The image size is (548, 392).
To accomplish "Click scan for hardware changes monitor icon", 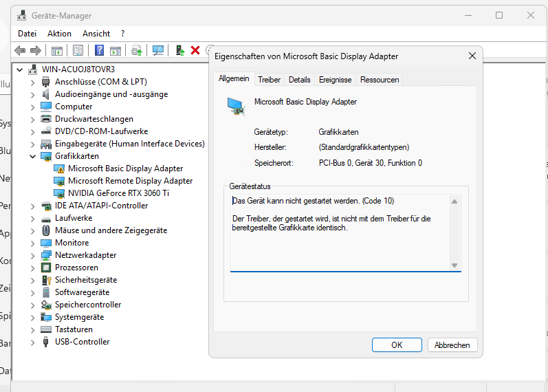I will pyautogui.click(x=158, y=51).
